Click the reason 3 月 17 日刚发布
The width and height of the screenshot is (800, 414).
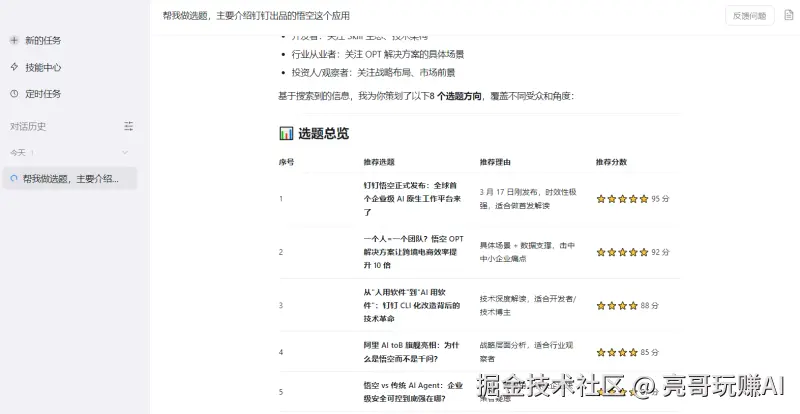[528, 199]
